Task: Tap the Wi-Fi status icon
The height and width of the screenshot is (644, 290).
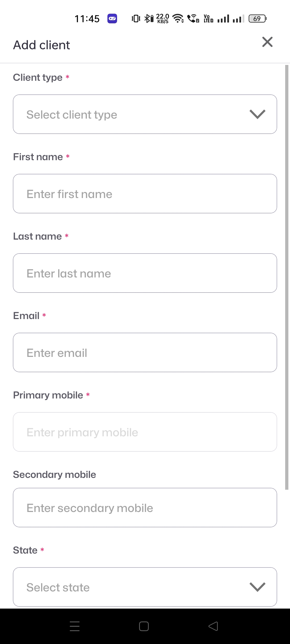Action: pos(178,19)
